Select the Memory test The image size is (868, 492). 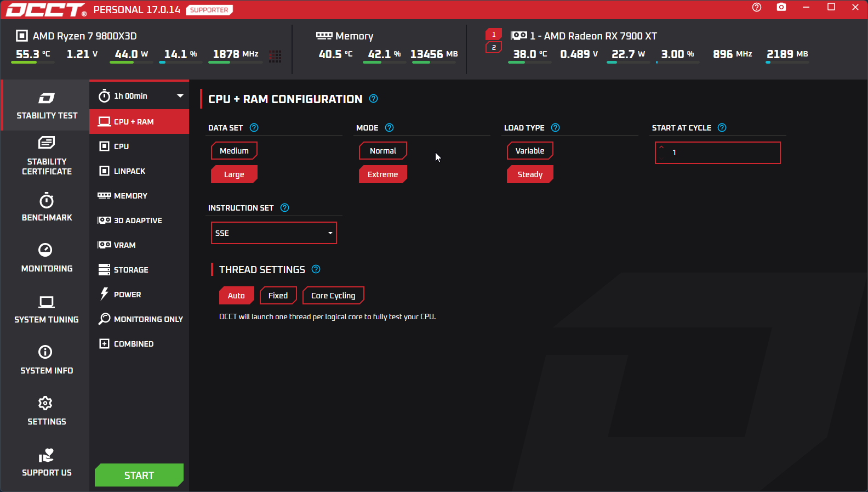tap(139, 196)
